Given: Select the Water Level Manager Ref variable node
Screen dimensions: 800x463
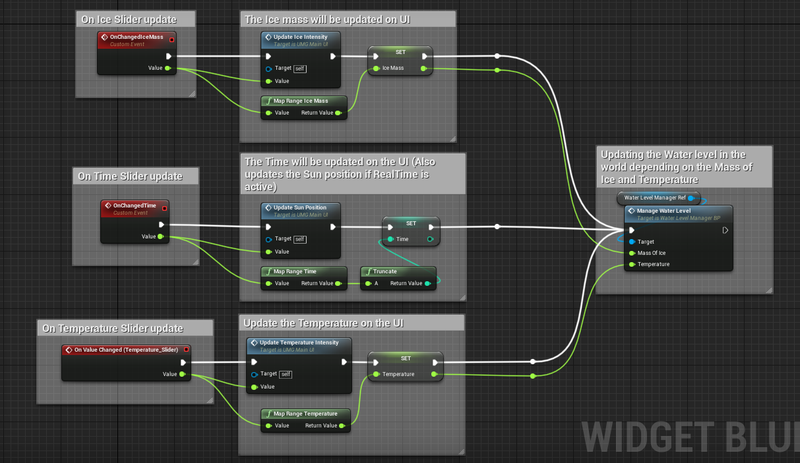Looking at the screenshot, I should (658, 198).
